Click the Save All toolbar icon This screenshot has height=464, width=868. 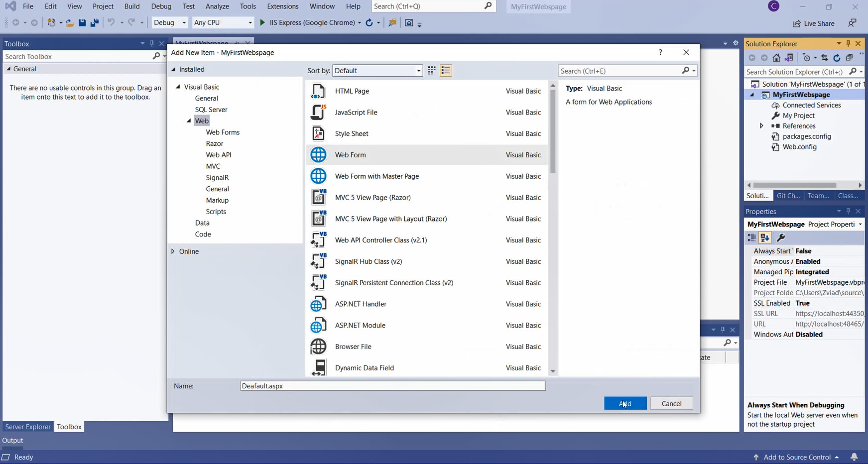(94, 23)
